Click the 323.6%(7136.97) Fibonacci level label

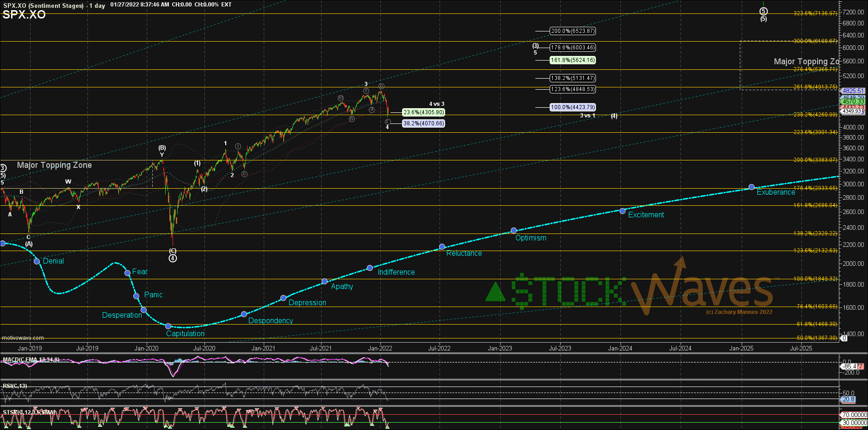815,13
